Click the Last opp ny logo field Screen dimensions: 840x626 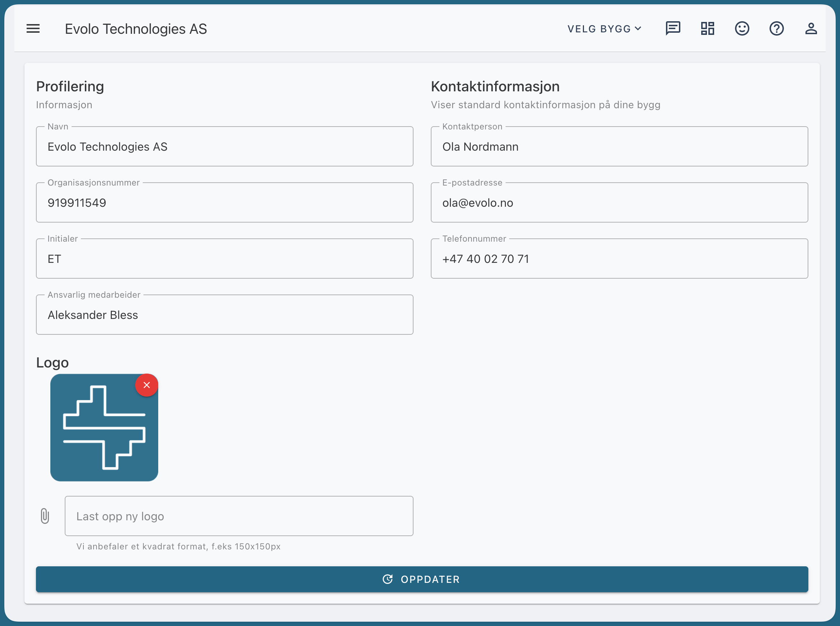[x=239, y=516]
